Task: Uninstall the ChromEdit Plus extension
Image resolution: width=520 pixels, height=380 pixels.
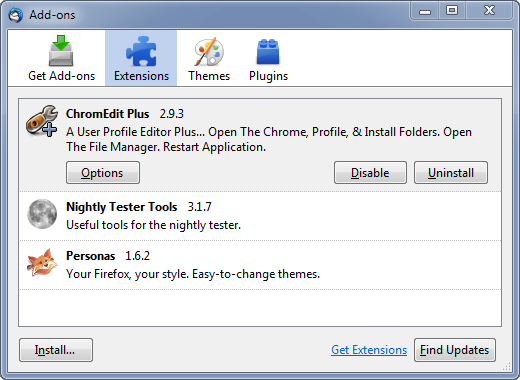Action: tap(451, 173)
